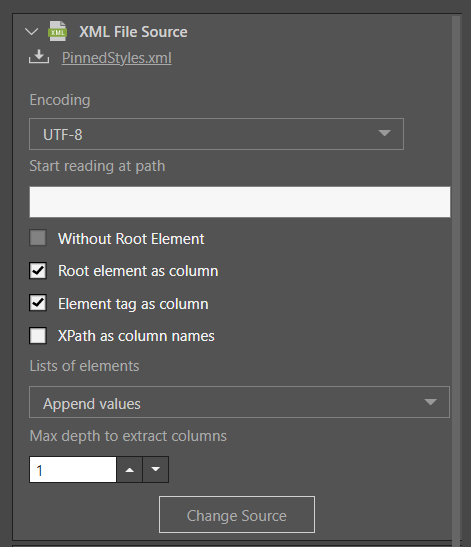Decrease max depth with down arrow
This screenshot has width=471, height=547.
tap(156, 470)
